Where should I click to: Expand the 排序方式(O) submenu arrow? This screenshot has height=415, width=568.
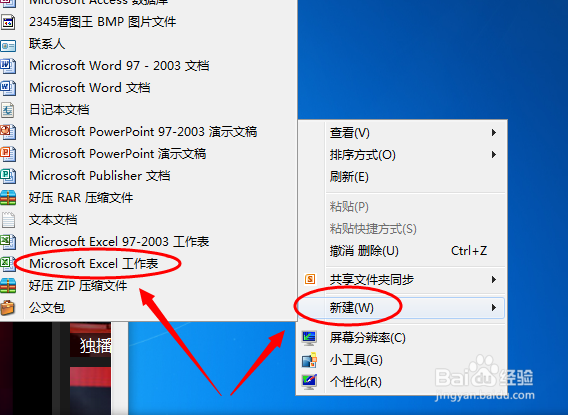click(493, 155)
